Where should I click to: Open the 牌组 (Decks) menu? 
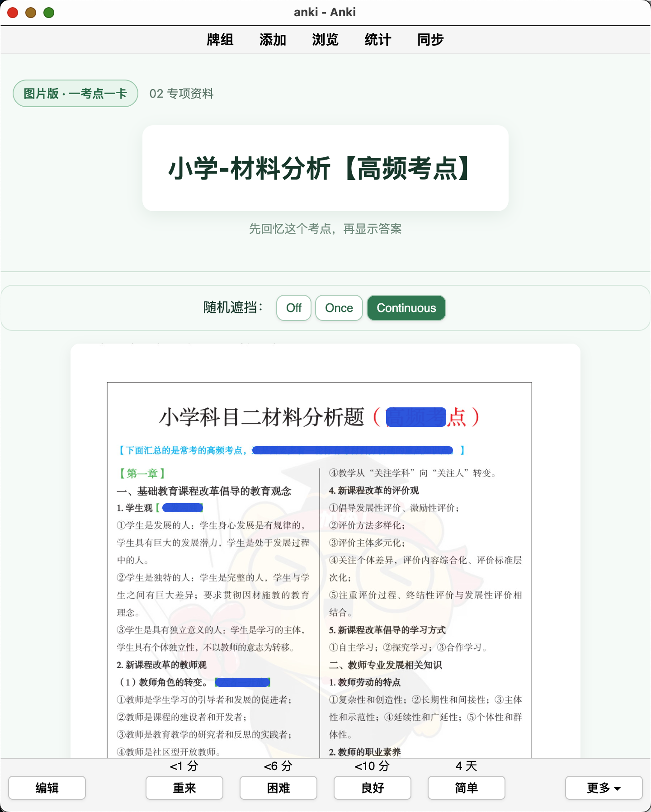[x=220, y=40]
